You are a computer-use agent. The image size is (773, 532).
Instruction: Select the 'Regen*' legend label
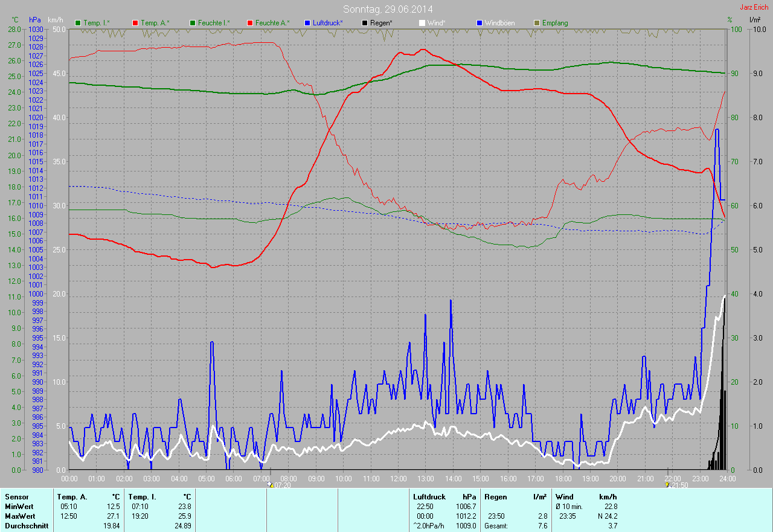[382, 23]
